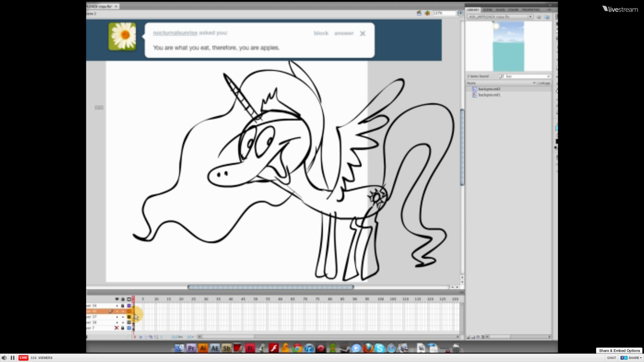
Task: Click the Share & Embed Options button
Action: coord(619,351)
